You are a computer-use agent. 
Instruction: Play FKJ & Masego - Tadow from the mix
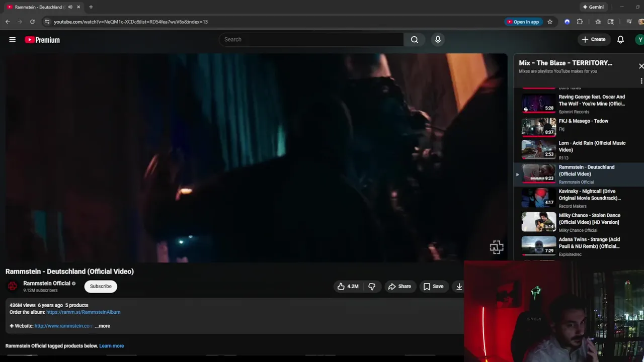point(579,126)
